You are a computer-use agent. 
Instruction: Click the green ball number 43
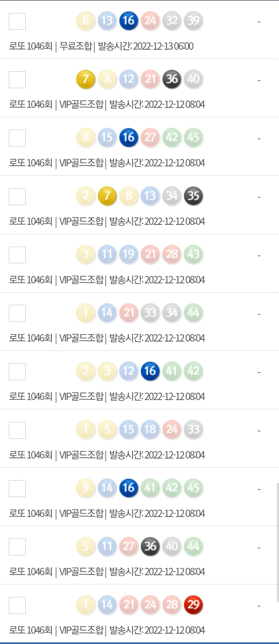tap(193, 254)
